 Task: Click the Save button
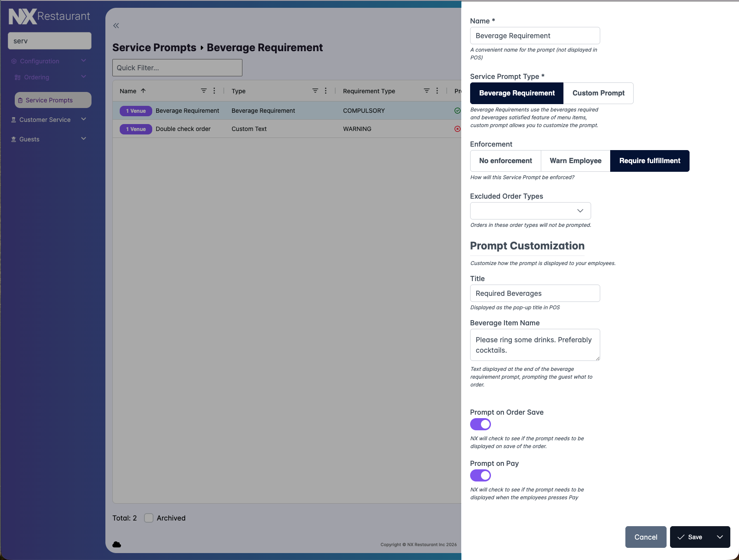coord(690,537)
